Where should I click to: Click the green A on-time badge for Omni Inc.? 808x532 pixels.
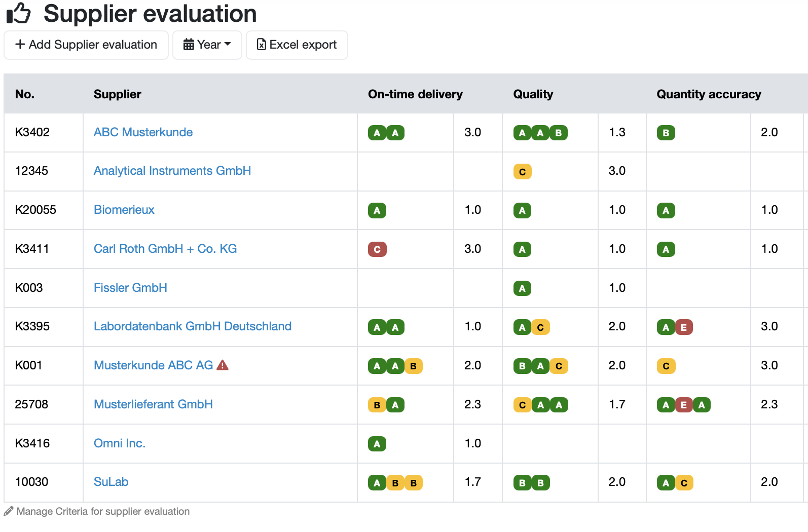(x=377, y=444)
